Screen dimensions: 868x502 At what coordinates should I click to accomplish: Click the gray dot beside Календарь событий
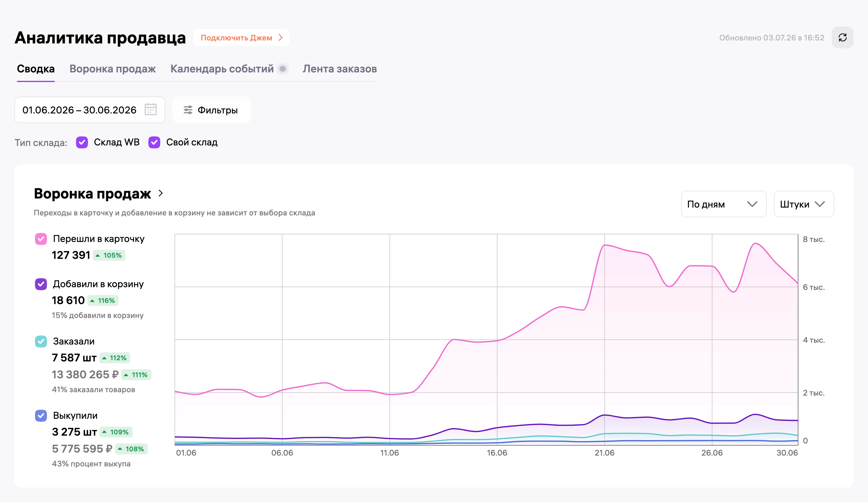pyautogui.click(x=282, y=69)
